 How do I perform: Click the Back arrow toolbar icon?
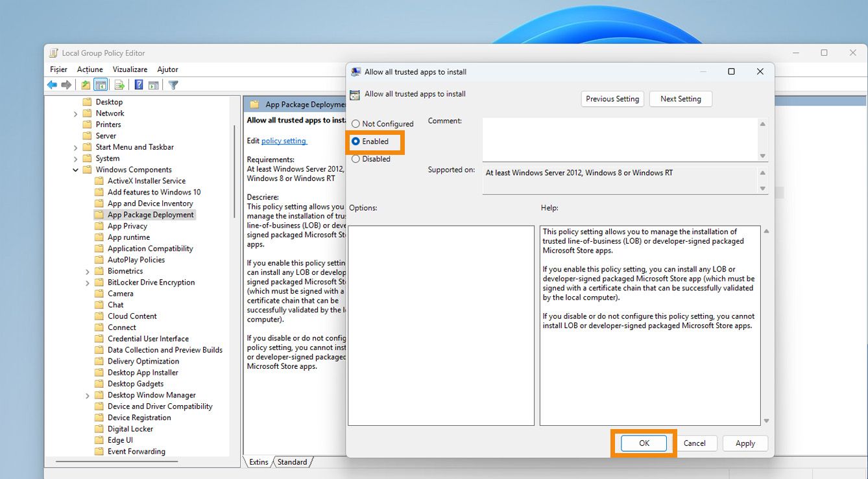[x=52, y=85]
